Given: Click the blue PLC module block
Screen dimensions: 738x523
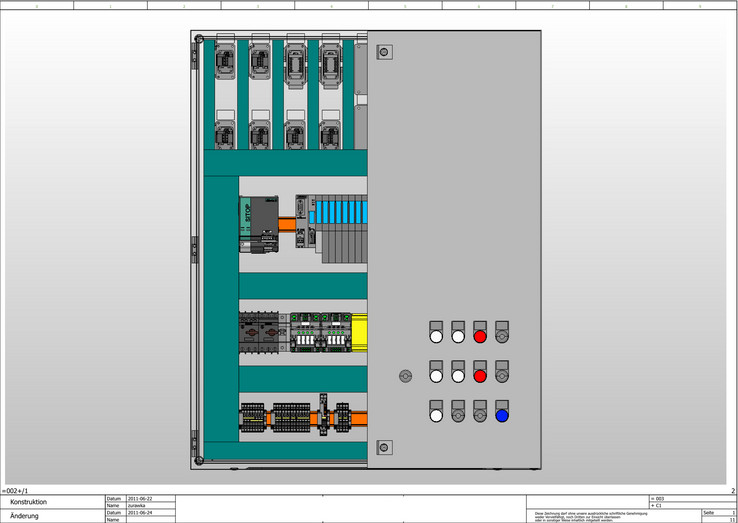Looking at the screenshot, I should click(340, 213).
